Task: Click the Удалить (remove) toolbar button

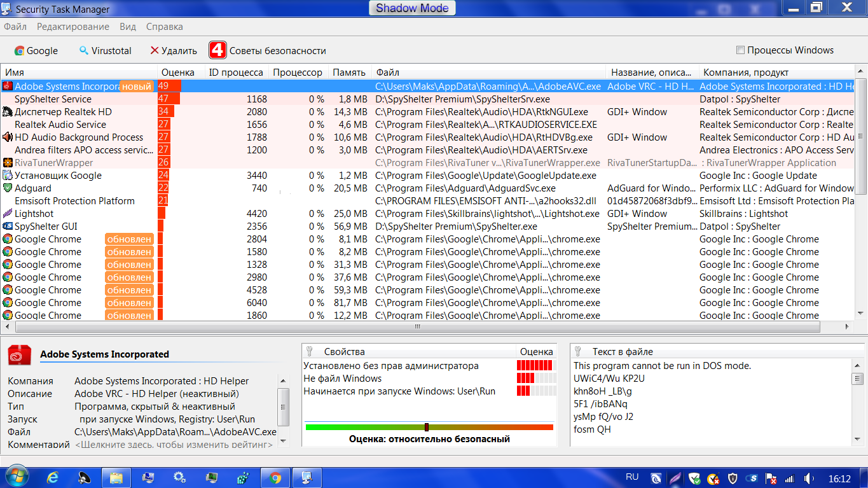Action: point(174,51)
